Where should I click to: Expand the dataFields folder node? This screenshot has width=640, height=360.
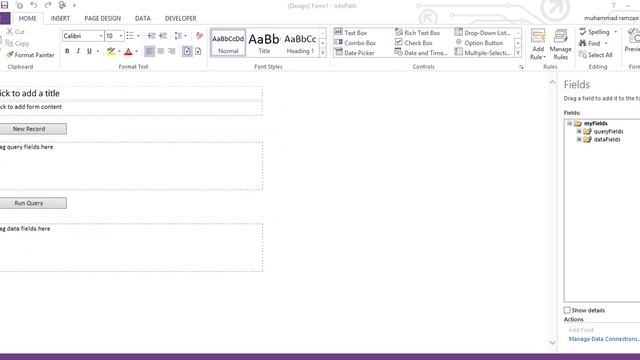pos(579,140)
